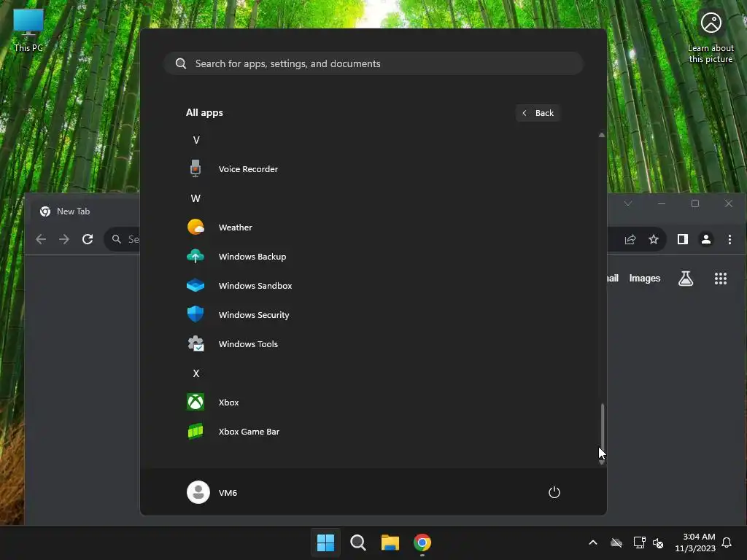747x560 pixels.
Task: Switch to Chrome from taskbar
Action: (x=422, y=542)
